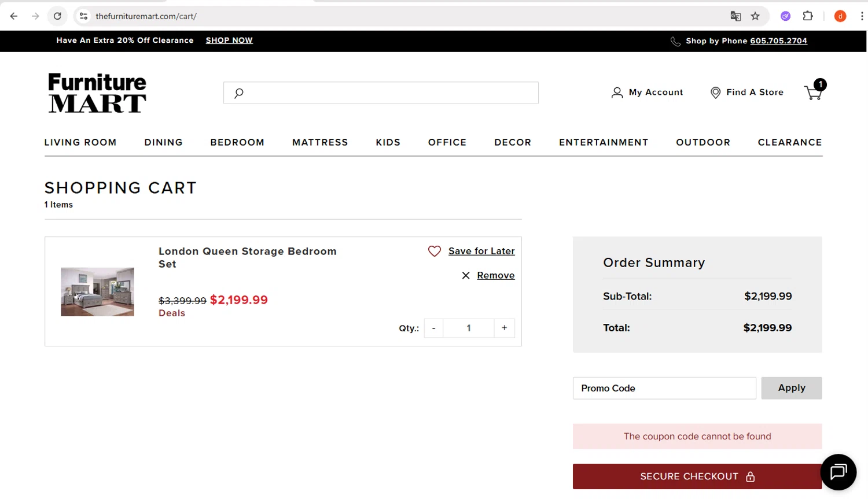Click the SECURE CHECKOUT button
868x499 pixels.
point(697,476)
